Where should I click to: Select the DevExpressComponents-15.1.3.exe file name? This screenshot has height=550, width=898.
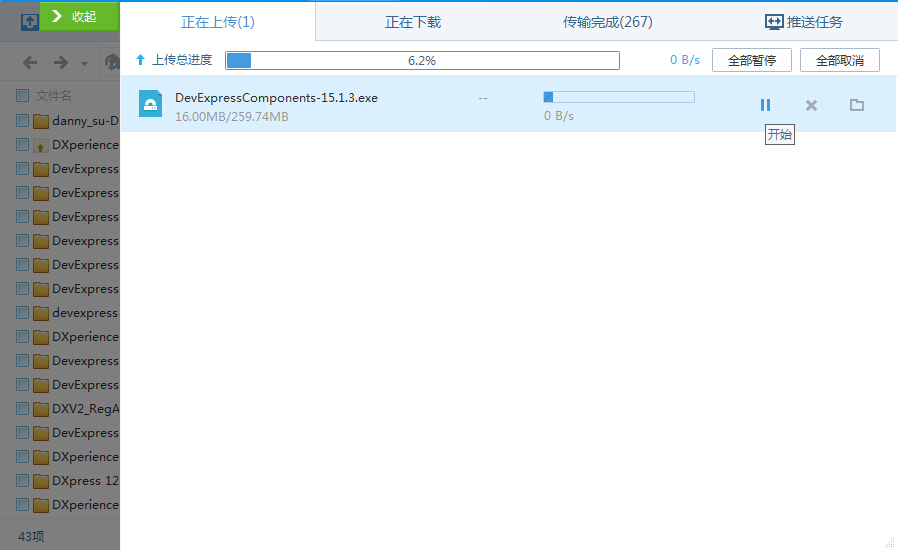pos(277,98)
